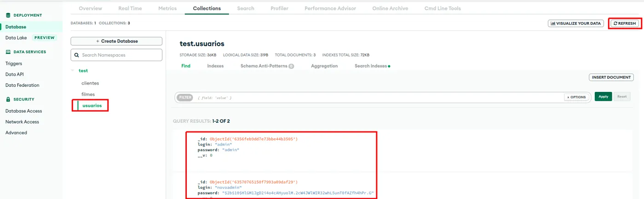Switch to the Profiler tab
Image resolution: width=644 pixels, height=199 pixels.
click(x=280, y=8)
